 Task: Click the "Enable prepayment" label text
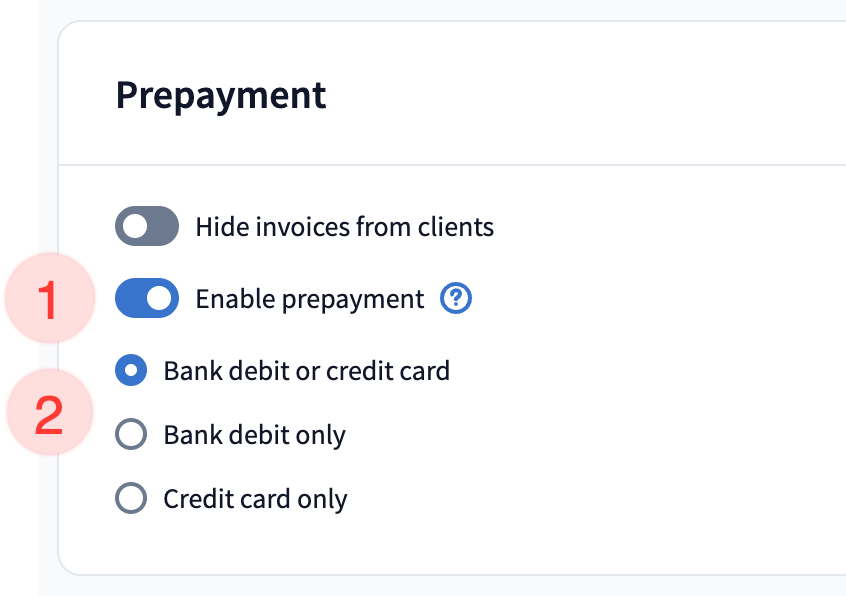(x=309, y=299)
